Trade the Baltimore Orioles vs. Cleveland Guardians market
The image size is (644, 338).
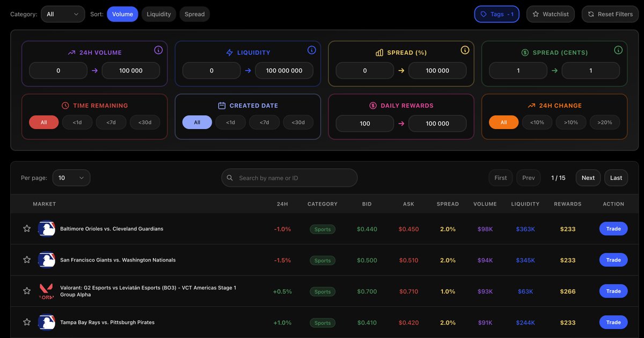coord(613,229)
